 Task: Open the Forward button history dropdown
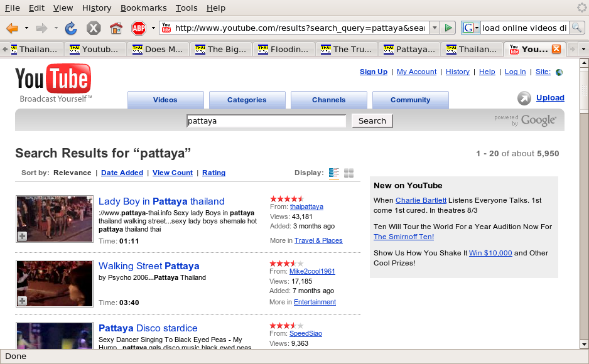click(x=56, y=28)
